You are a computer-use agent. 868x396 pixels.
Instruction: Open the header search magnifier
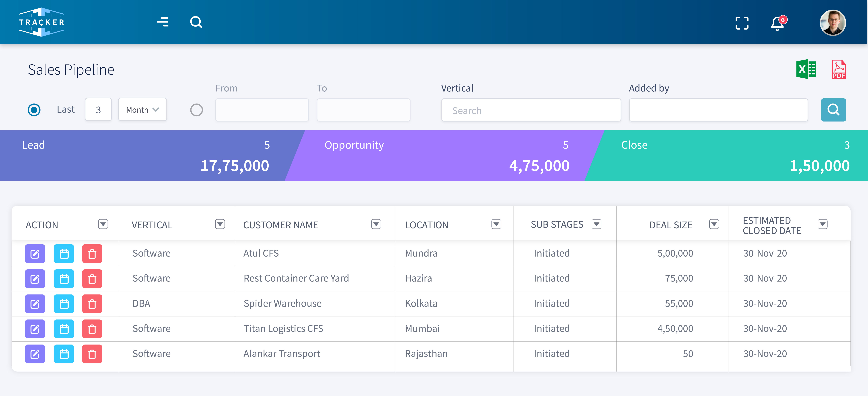click(196, 22)
